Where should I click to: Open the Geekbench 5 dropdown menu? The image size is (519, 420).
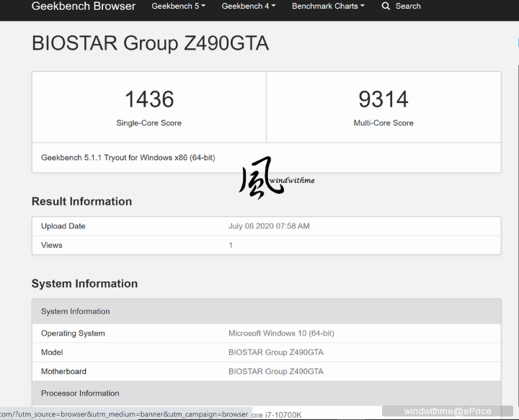179,6
